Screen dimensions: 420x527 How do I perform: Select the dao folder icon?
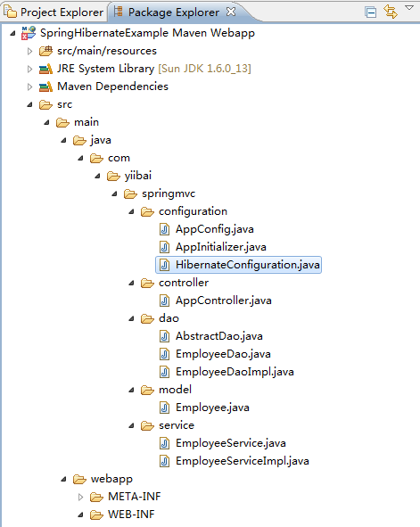[x=147, y=318]
